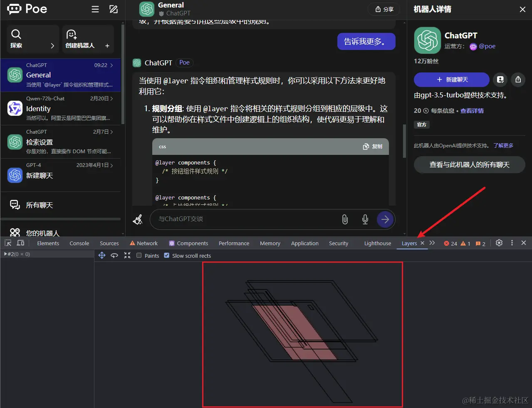Click the clear context broom icon
This screenshot has width=532, height=408.
tap(138, 219)
